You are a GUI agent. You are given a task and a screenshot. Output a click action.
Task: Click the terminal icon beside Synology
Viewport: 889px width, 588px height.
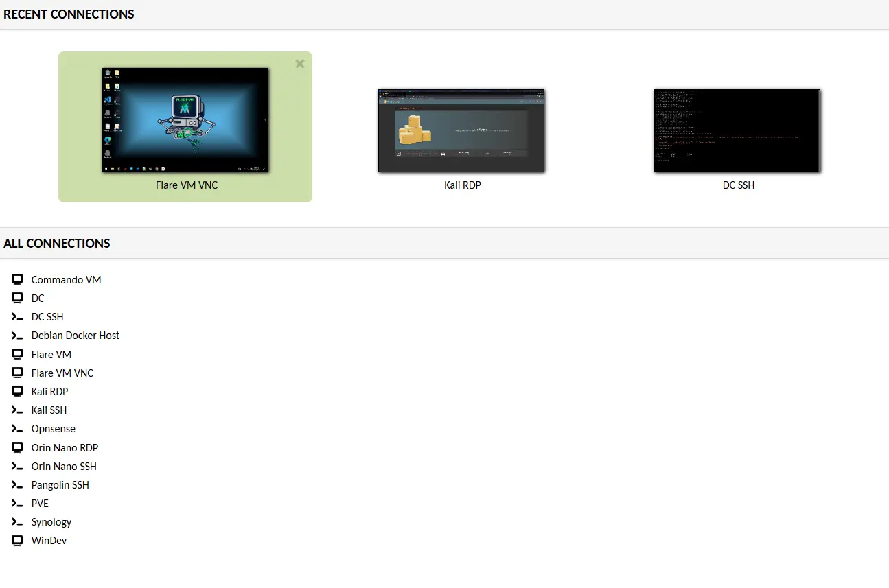point(17,522)
